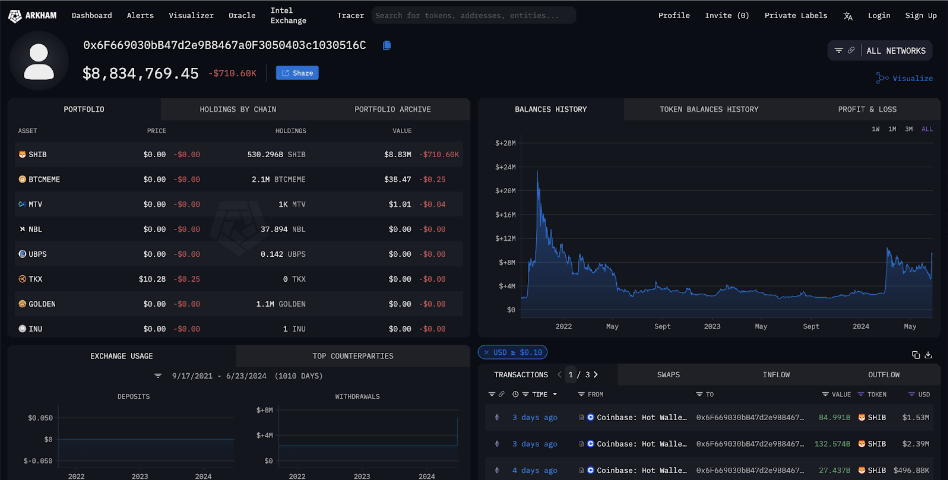Download transactions with the download icon
Viewport: 948px width, 480px height.
[x=929, y=355]
